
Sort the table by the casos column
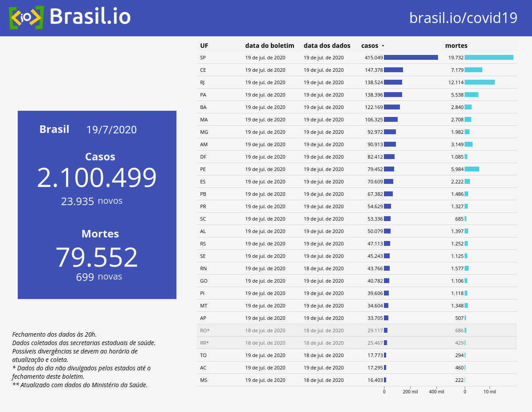click(x=370, y=46)
